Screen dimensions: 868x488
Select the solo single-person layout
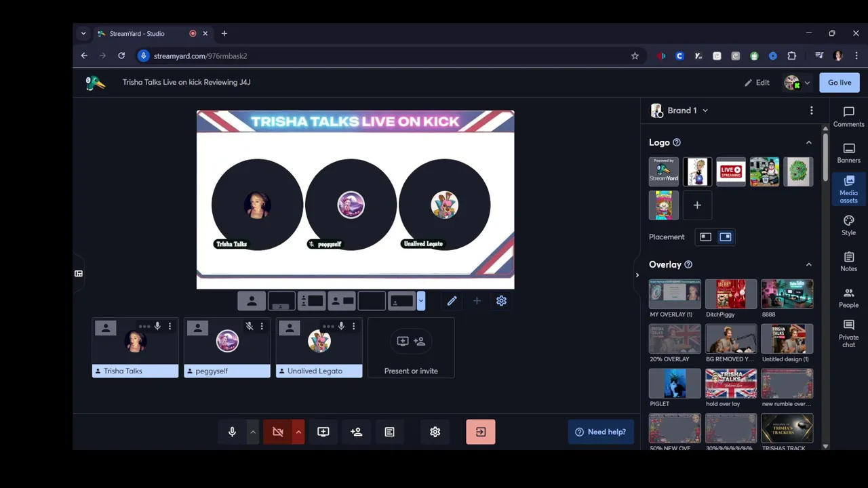(x=252, y=301)
